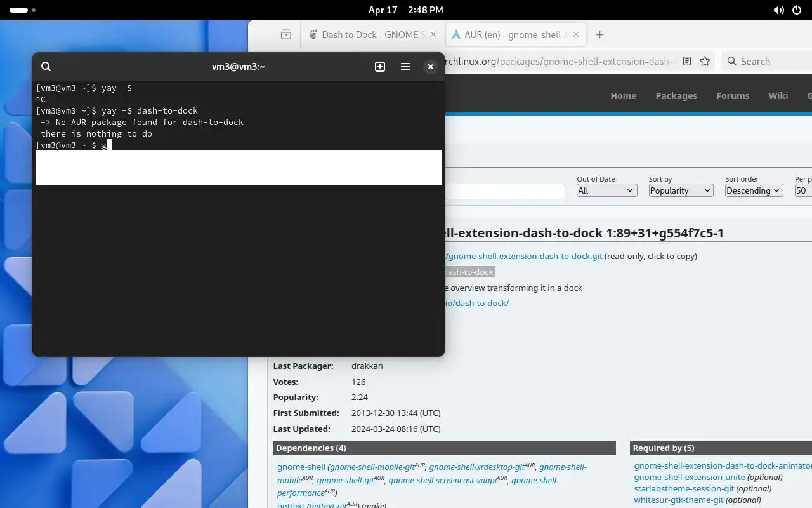Click the browser address bar URL
The image size is (812, 508).
point(558,62)
